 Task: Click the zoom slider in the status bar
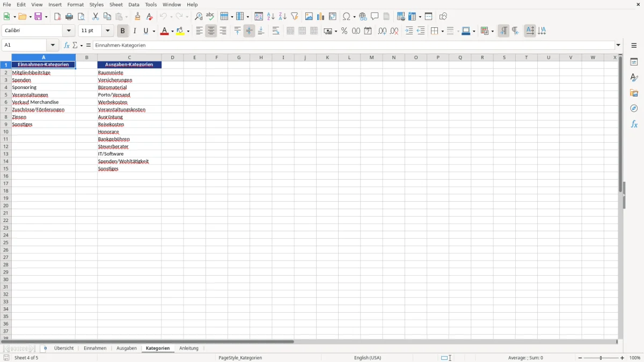601,358
